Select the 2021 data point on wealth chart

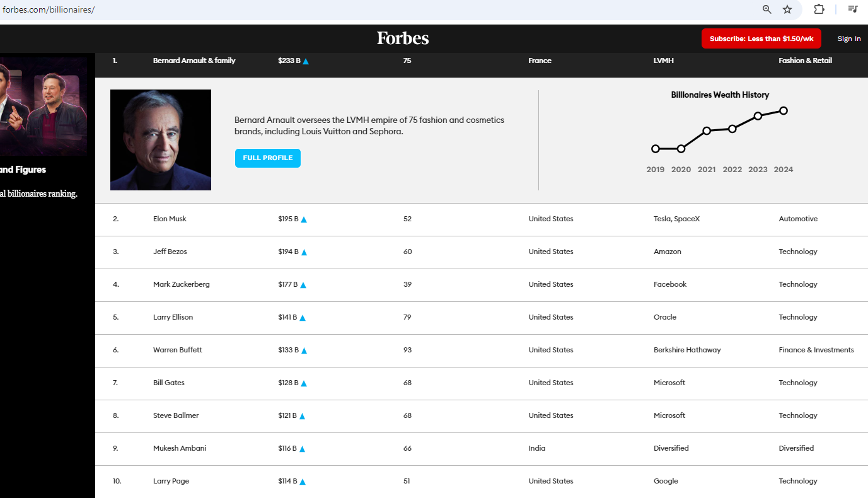[x=707, y=130]
